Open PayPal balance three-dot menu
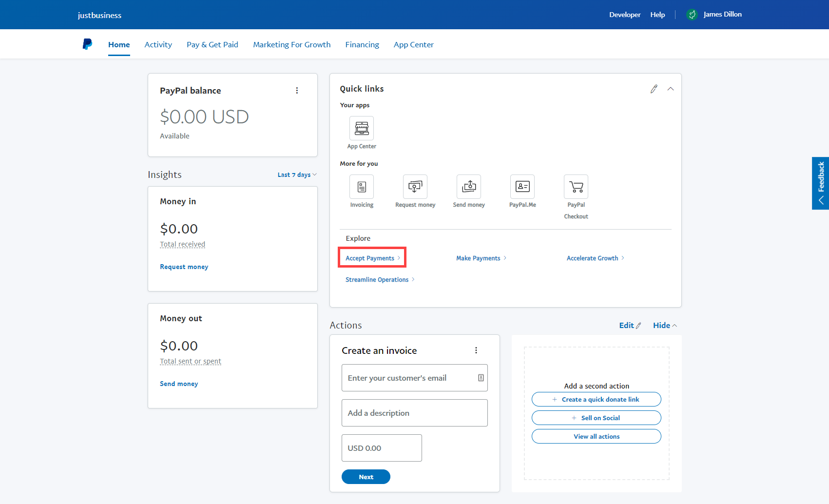This screenshot has height=504, width=829. [297, 91]
